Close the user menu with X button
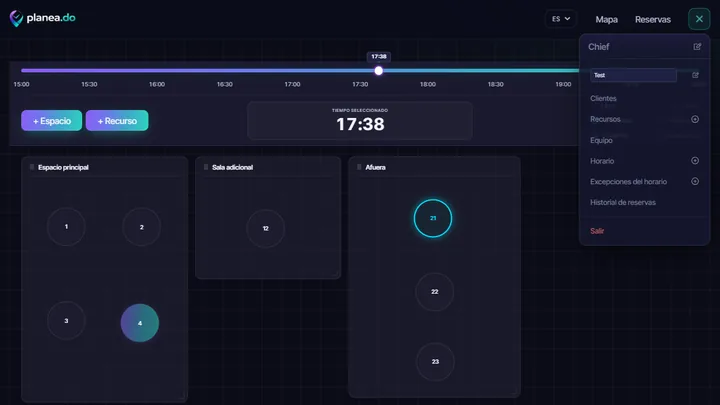The height and width of the screenshot is (405, 720). tap(699, 19)
